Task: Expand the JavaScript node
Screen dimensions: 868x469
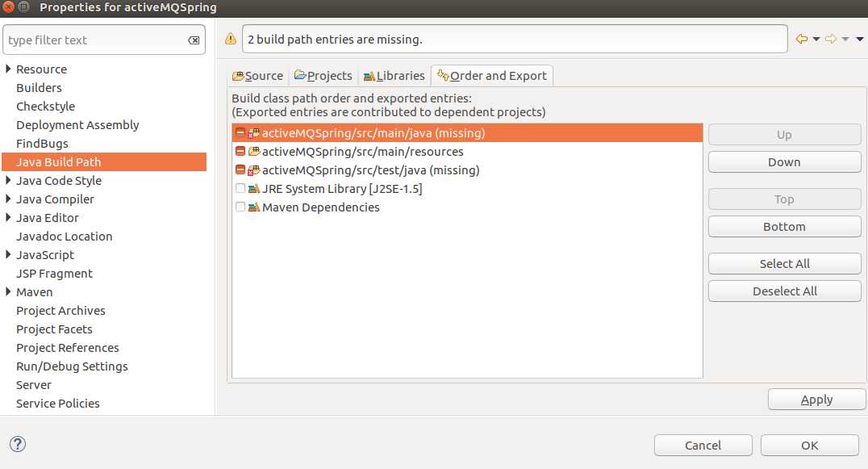Action: [x=8, y=254]
